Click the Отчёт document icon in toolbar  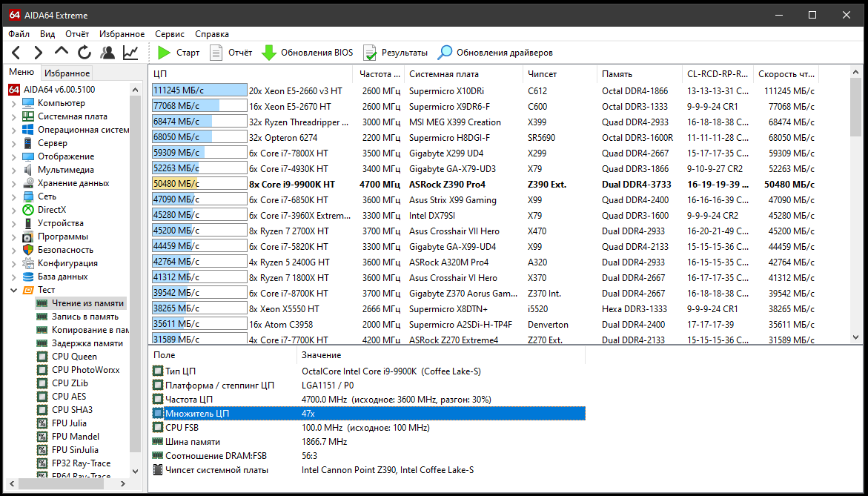[216, 53]
